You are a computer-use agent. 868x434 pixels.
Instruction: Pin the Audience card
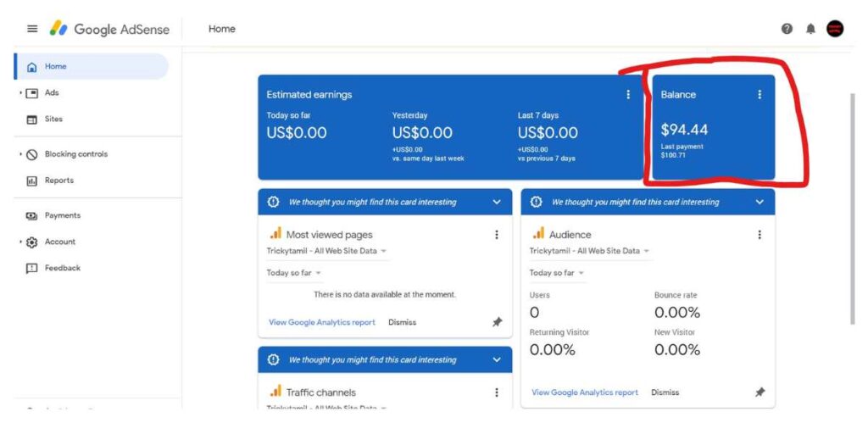coord(760,392)
